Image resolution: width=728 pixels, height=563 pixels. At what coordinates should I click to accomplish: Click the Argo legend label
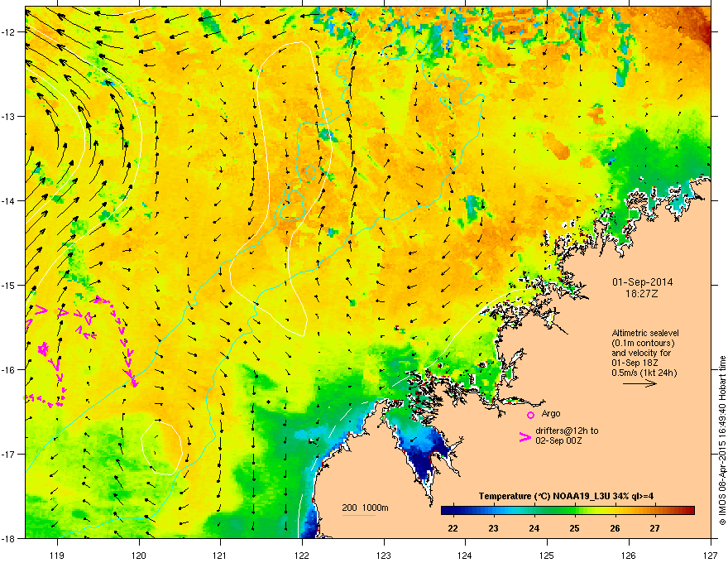pos(551,413)
